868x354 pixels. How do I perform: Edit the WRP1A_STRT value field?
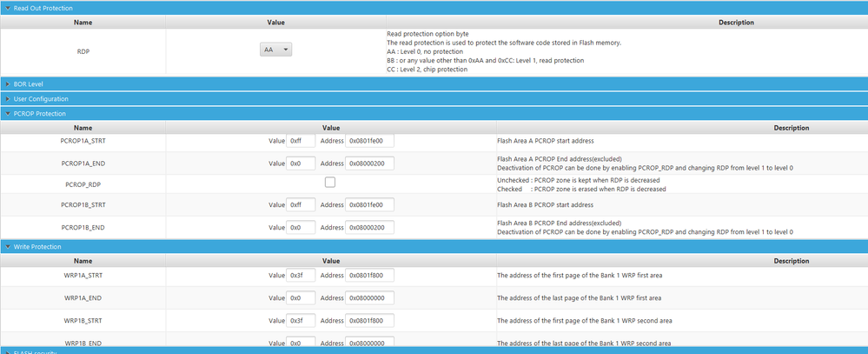(x=301, y=276)
